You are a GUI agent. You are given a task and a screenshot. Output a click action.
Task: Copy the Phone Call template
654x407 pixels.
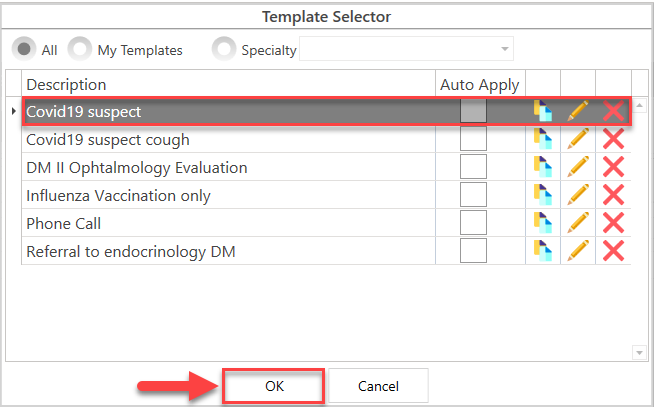click(542, 223)
